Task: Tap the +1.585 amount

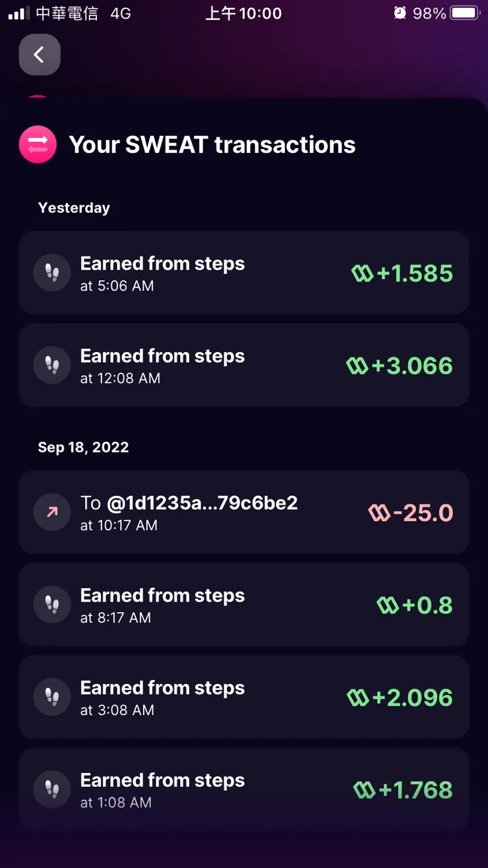Action: 415,273
